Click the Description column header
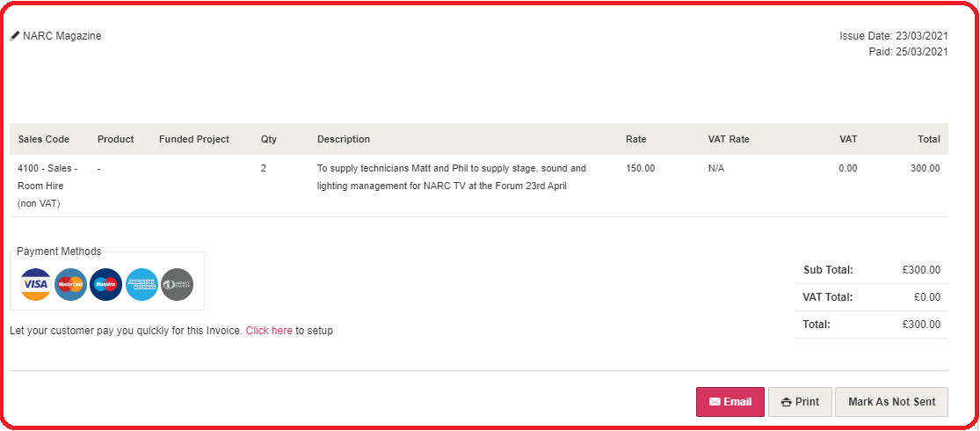 (344, 140)
